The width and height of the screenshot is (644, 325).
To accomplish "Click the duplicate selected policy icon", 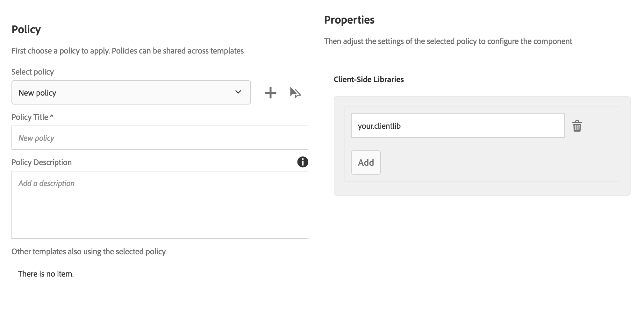I will 295,93.
